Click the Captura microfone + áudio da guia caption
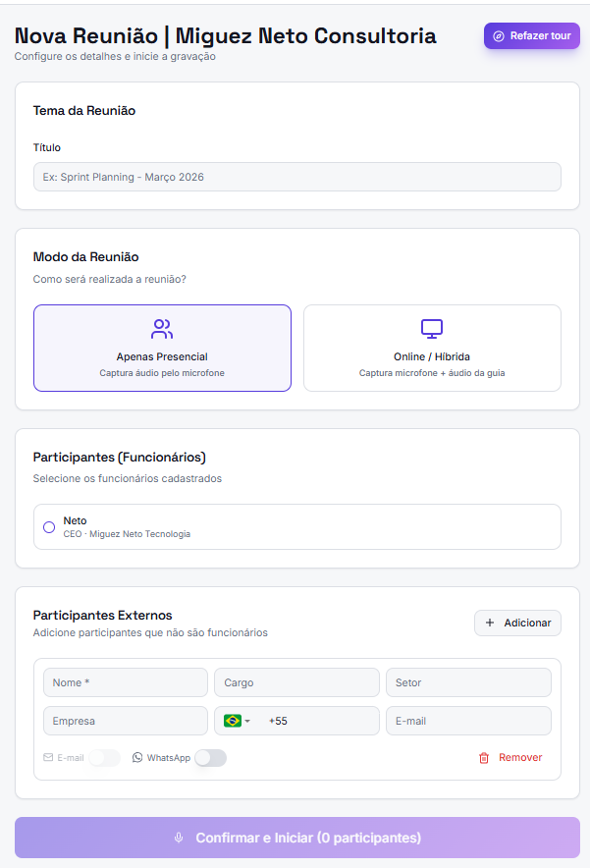Image resolution: width=590 pixels, height=868 pixels. [x=432, y=373]
